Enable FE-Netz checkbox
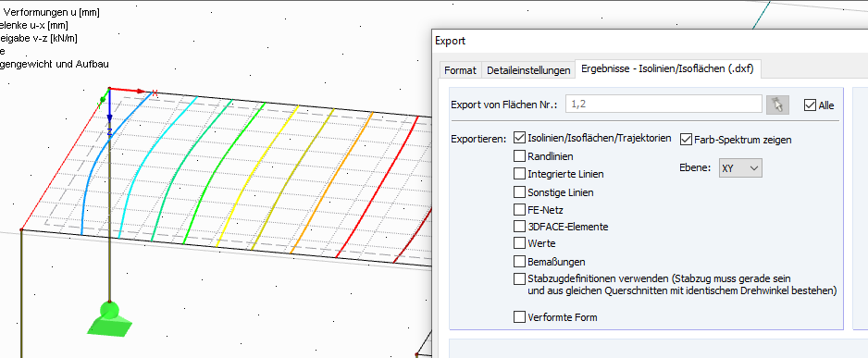 (519, 209)
